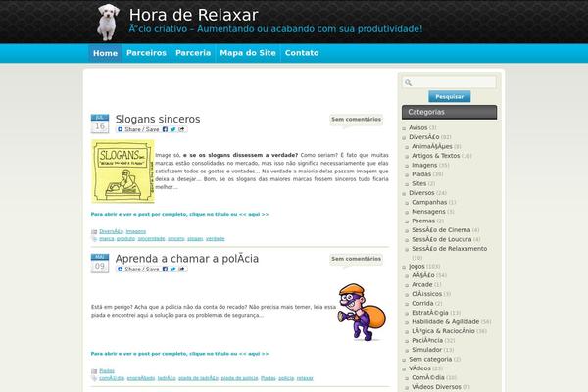Open the Habilidade & Agilidade category
The image size is (588, 392).
[x=446, y=321]
